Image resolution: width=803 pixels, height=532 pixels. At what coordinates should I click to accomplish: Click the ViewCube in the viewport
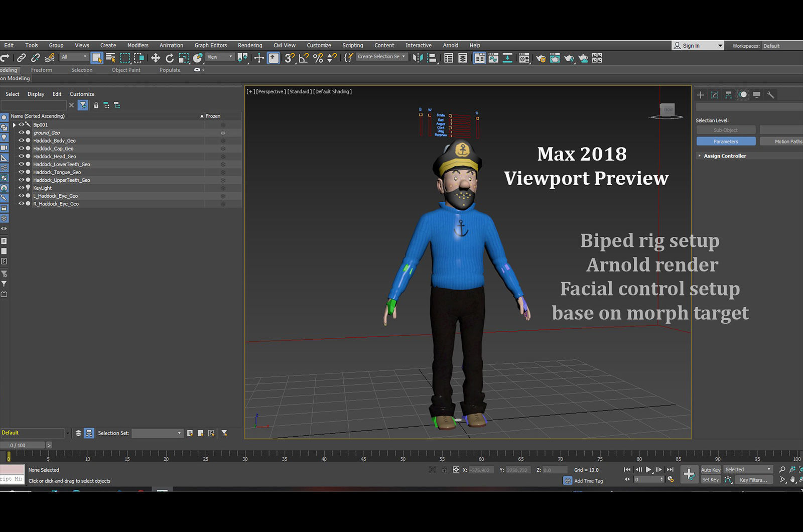667,111
